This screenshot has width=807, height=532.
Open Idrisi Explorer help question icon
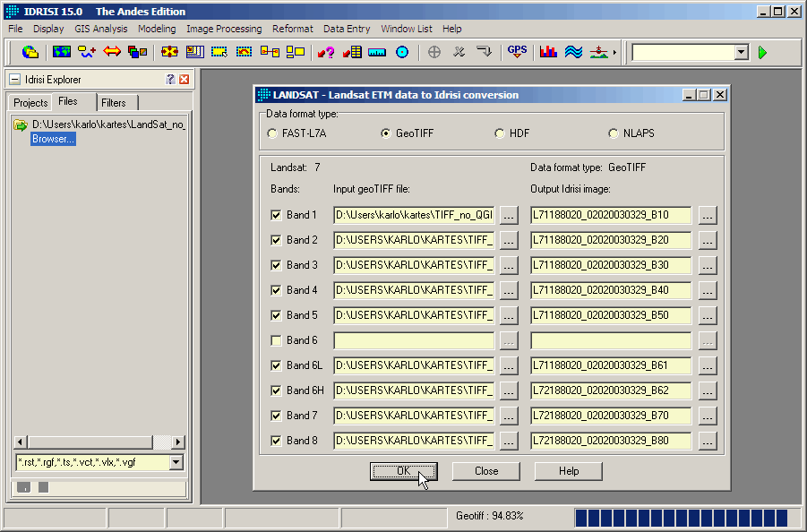coord(170,79)
